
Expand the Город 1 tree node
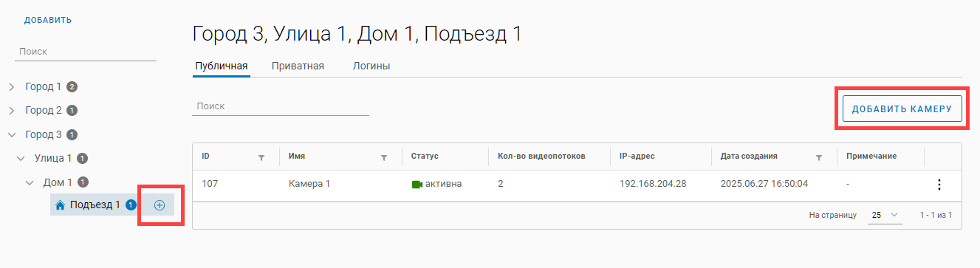click(x=12, y=87)
